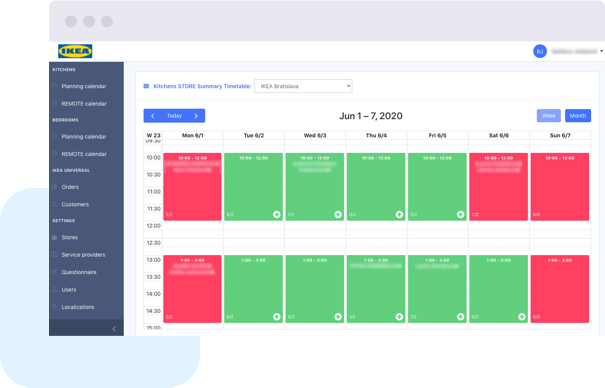Go to next week arrow
This screenshot has height=388, width=605.
196,116
